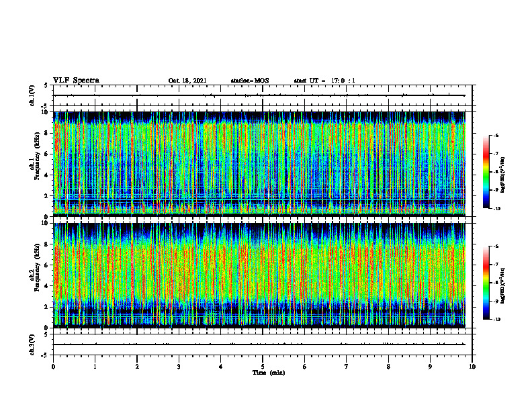Viewport: 532px width, 411px height.
Task: Click the ch.3 voltage waveform trace
Action: pyautogui.click(x=259, y=345)
